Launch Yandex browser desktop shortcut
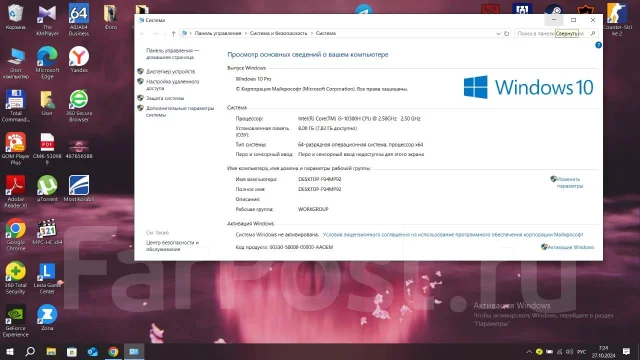Viewport: 640px width, 360px height. 79,59
